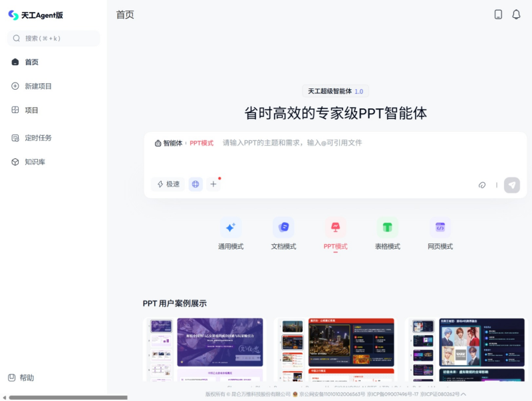This screenshot has height=401, width=532.
Task: Toggle the 极速 speed mode
Action: tap(169, 184)
